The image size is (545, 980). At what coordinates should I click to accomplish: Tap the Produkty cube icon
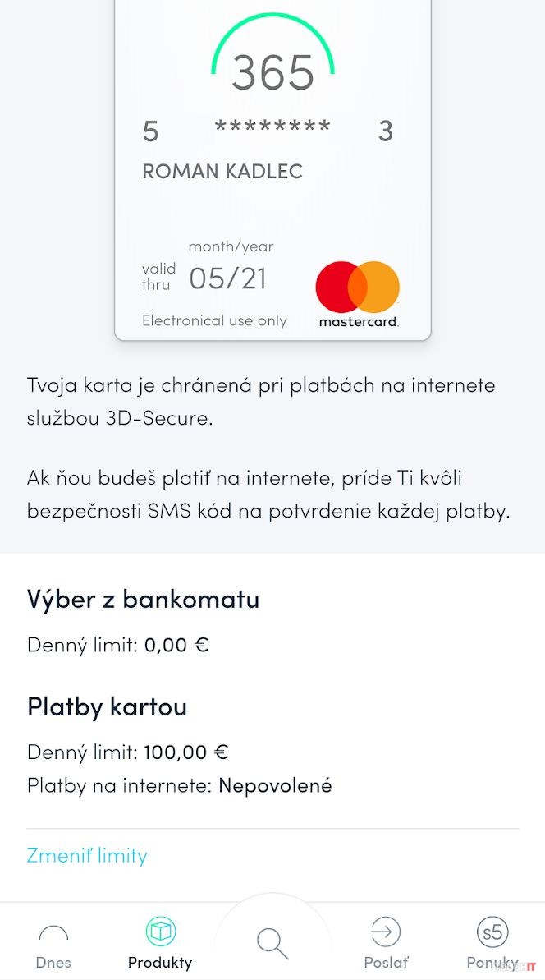point(160,932)
